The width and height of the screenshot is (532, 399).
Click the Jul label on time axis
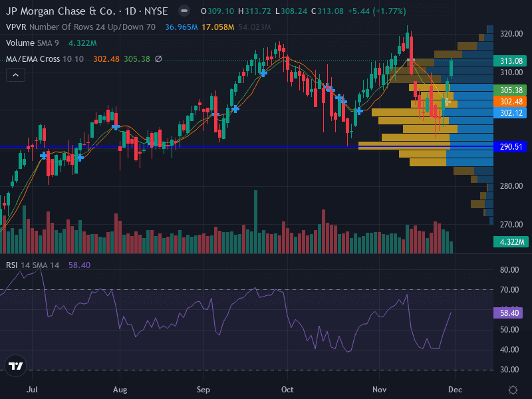click(x=32, y=390)
